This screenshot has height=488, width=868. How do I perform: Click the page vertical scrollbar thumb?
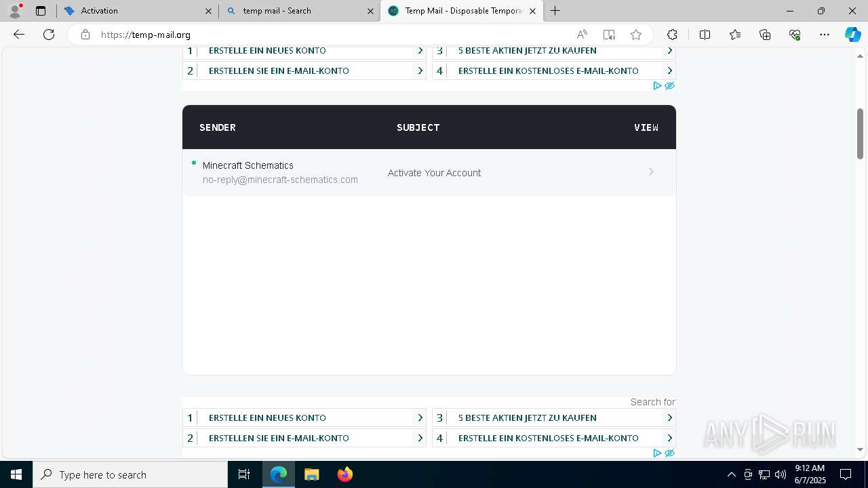(860, 134)
